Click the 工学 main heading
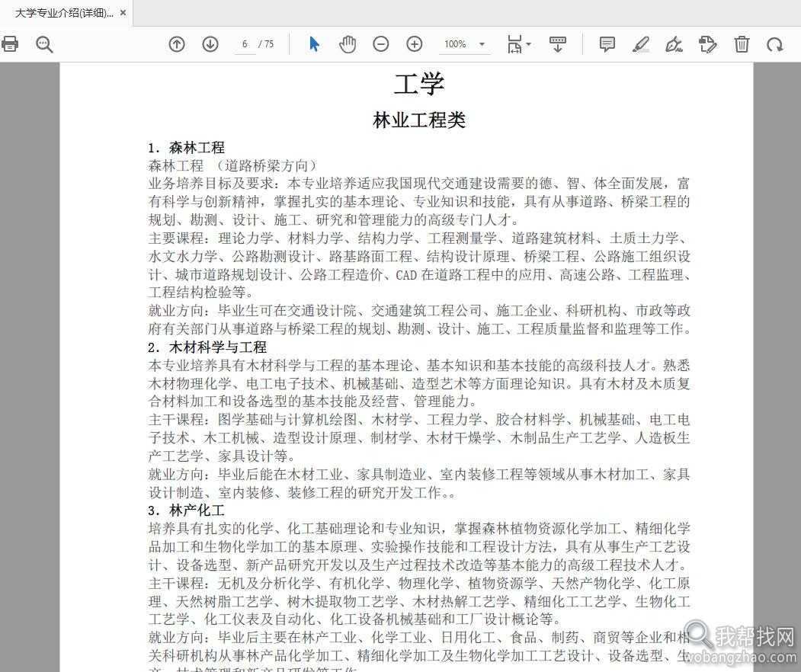801x672 pixels. (419, 85)
